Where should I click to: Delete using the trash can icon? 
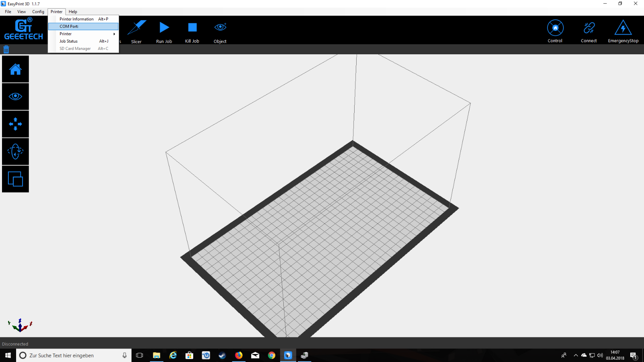(x=6, y=49)
